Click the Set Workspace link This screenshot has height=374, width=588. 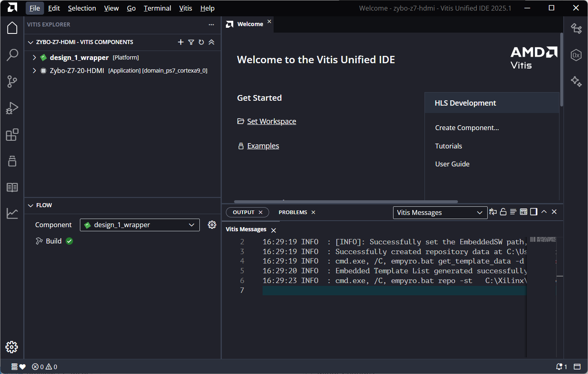pos(272,121)
